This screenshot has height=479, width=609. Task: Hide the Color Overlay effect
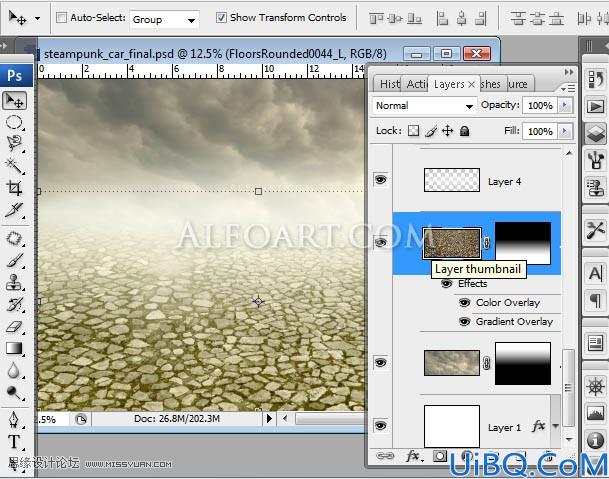[x=465, y=302]
